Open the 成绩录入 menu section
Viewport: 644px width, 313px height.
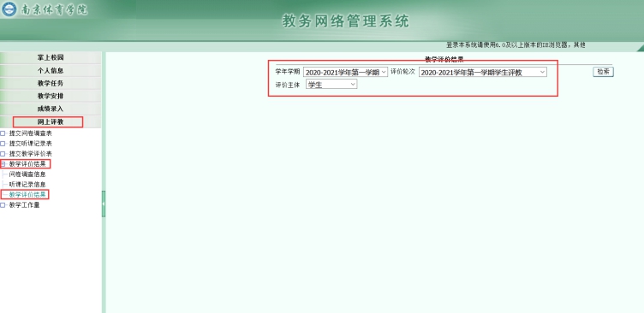coord(51,109)
